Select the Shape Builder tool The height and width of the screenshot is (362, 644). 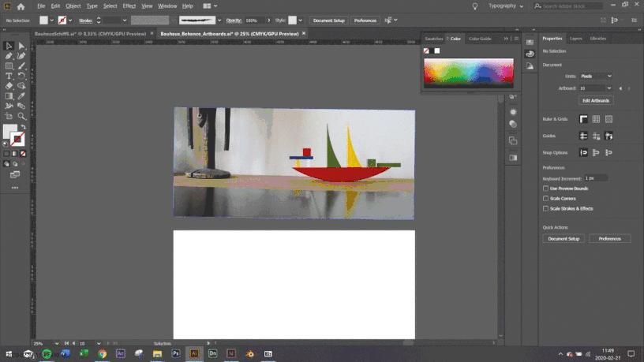tap(21, 86)
